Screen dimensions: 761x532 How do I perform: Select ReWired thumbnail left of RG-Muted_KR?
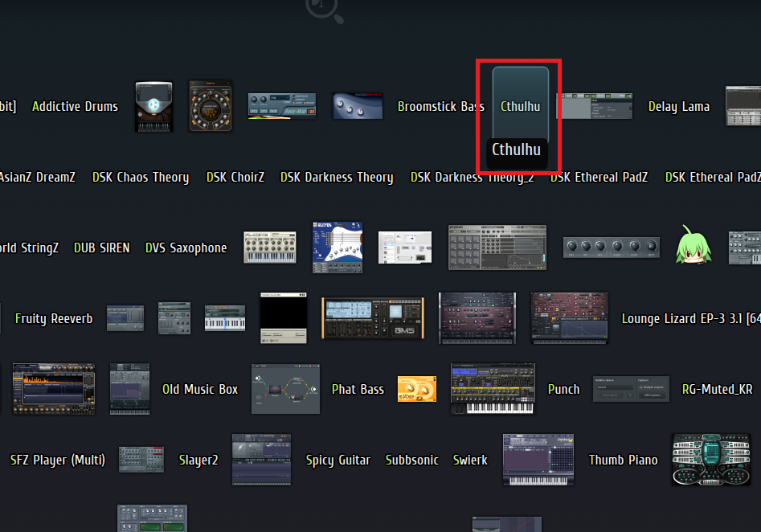click(x=631, y=389)
